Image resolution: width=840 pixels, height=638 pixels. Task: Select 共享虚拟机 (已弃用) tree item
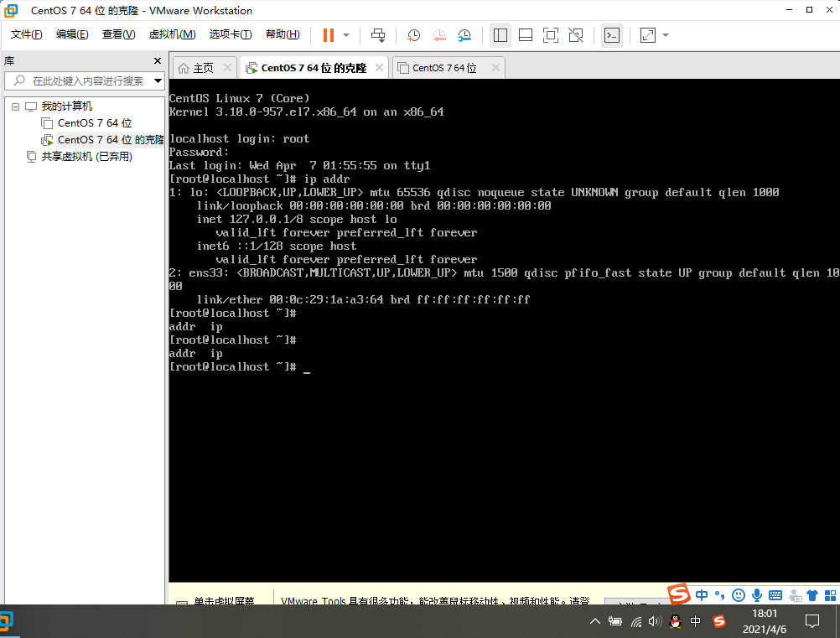87,157
